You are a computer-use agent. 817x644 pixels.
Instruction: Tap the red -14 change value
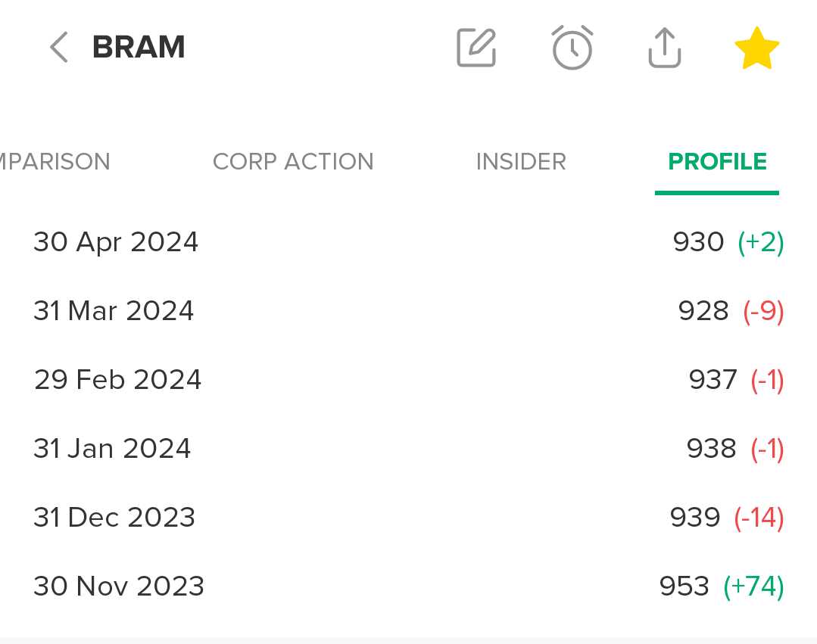pos(759,518)
